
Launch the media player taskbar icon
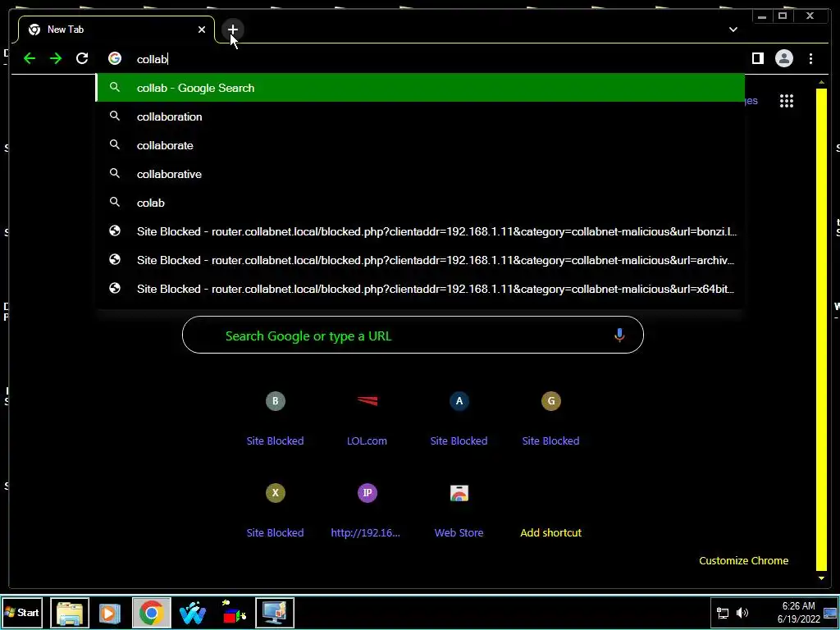(109, 612)
